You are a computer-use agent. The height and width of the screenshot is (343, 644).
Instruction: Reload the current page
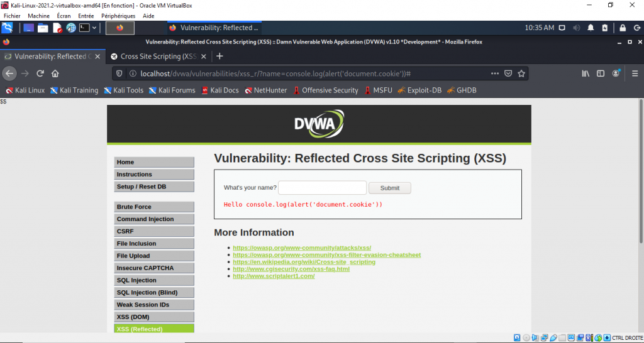pos(40,73)
